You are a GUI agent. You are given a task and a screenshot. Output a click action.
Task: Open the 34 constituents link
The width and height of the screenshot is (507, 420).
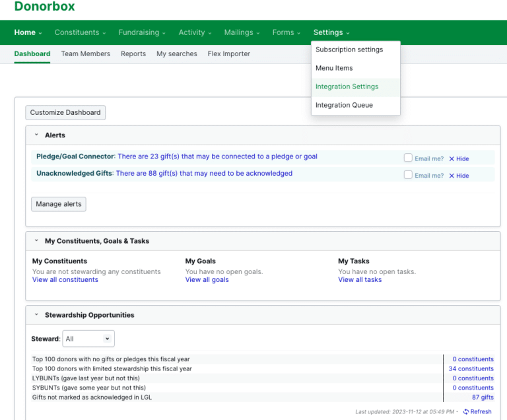[471, 368]
